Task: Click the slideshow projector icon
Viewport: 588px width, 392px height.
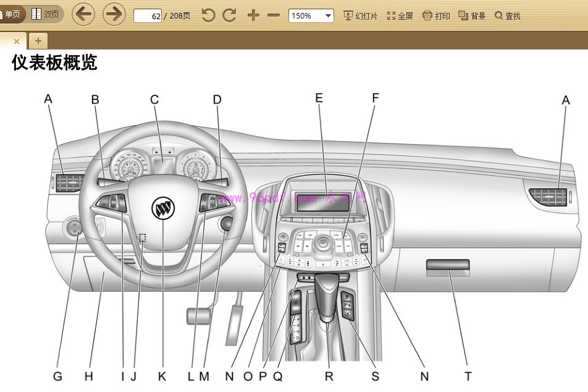Action: click(x=348, y=16)
